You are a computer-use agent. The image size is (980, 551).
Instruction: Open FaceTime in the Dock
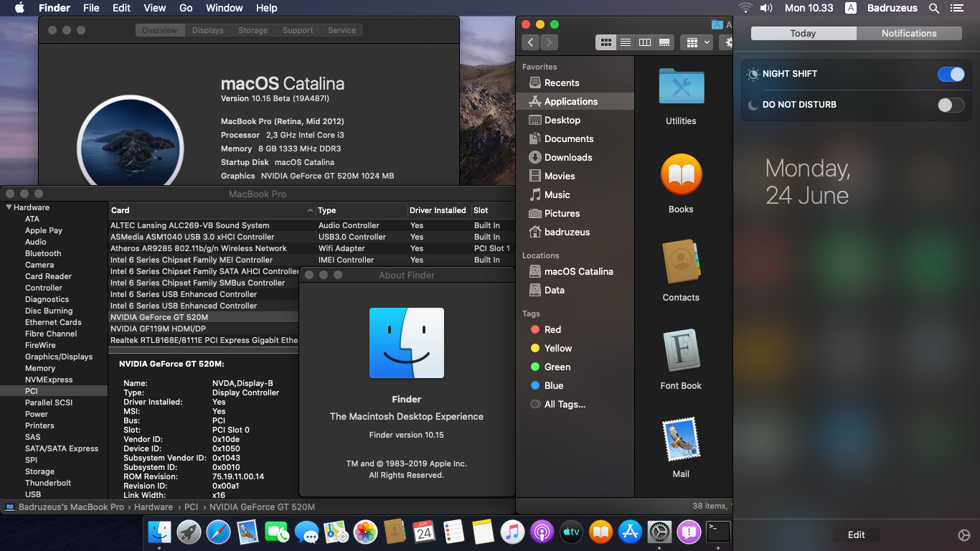tap(277, 532)
